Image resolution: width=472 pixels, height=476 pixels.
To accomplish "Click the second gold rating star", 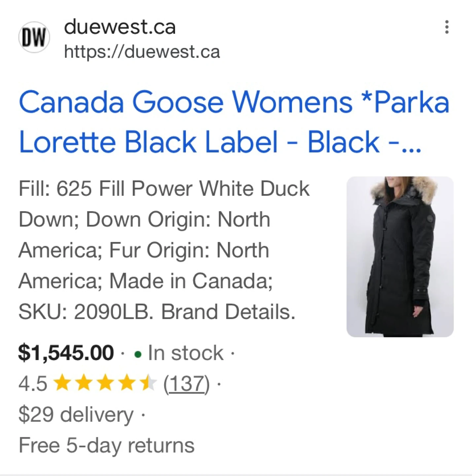I will click(x=84, y=383).
